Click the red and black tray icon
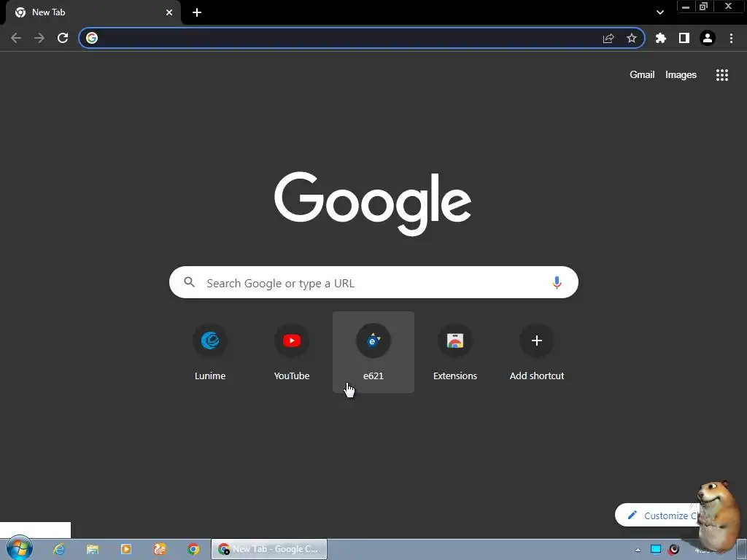The height and width of the screenshot is (560, 747). click(673, 549)
